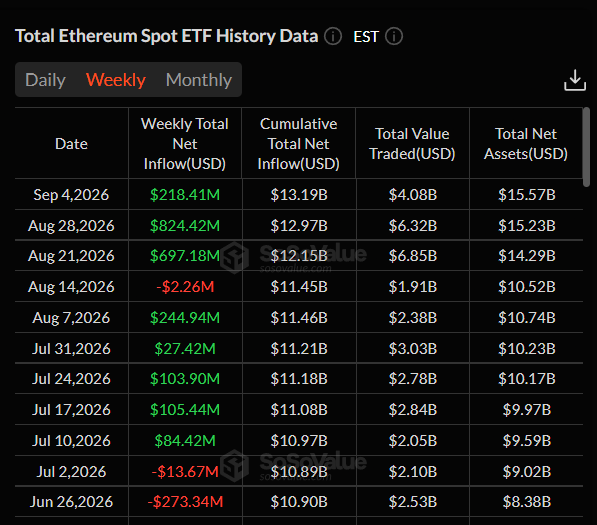Viewport: 597px width, 525px height.
Task: Switch to the Monthly tab
Action: [x=199, y=80]
